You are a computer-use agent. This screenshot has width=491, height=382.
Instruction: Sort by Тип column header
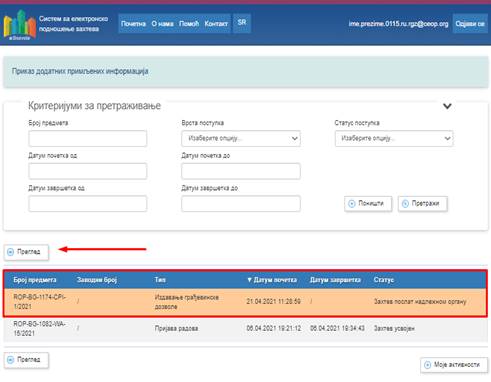pyautogui.click(x=160, y=280)
